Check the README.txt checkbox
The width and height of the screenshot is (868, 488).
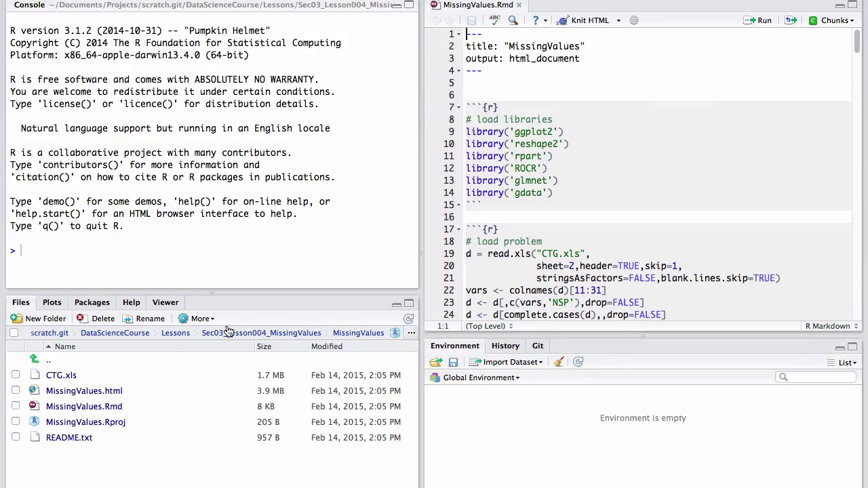16,437
